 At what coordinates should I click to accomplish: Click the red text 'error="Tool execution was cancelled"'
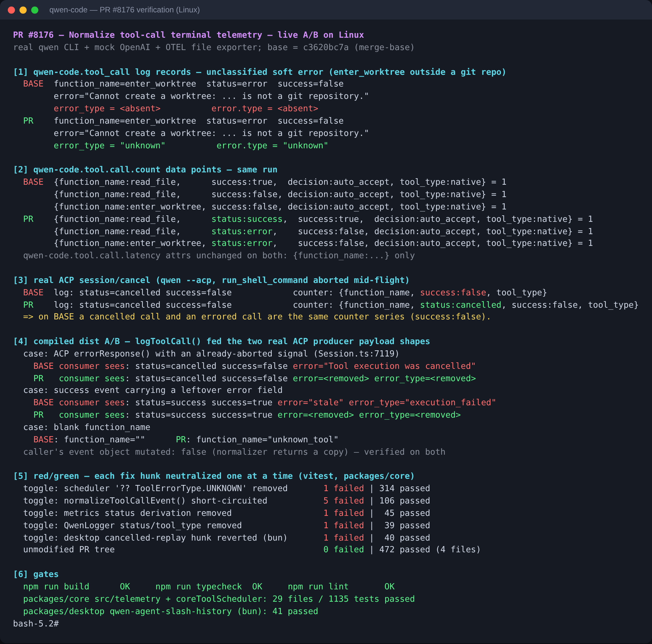pyautogui.click(x=384, y=366)
